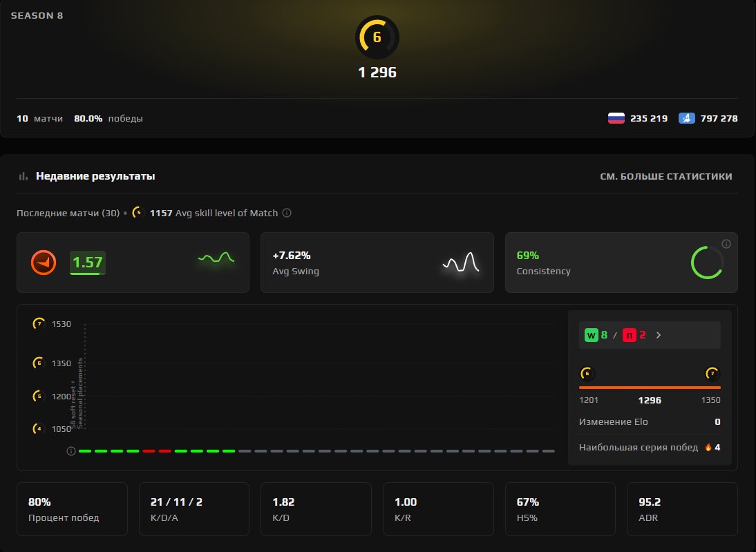Select the first green match result bar

pos(85,451)
